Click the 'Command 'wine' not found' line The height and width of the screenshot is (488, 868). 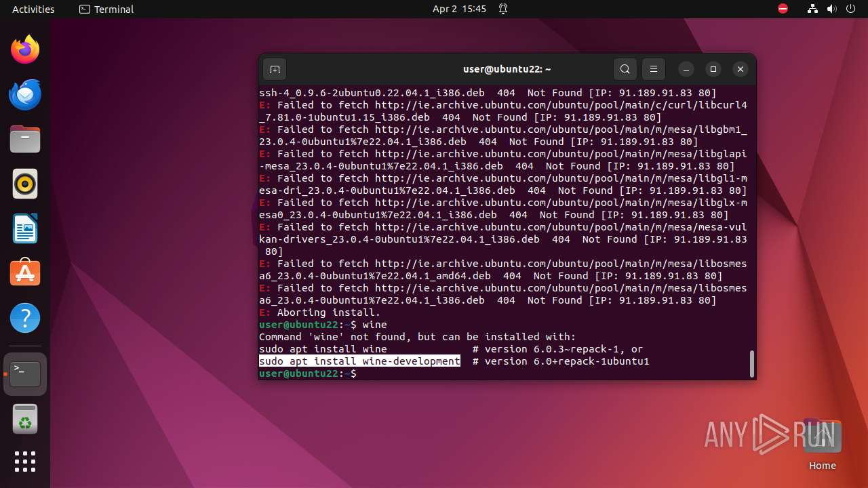click(417, 337)
